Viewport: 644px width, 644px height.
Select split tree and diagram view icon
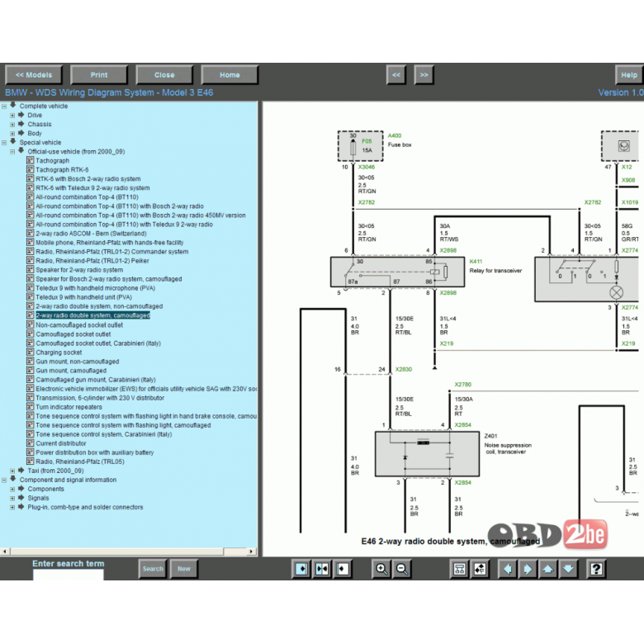(322, 569)
